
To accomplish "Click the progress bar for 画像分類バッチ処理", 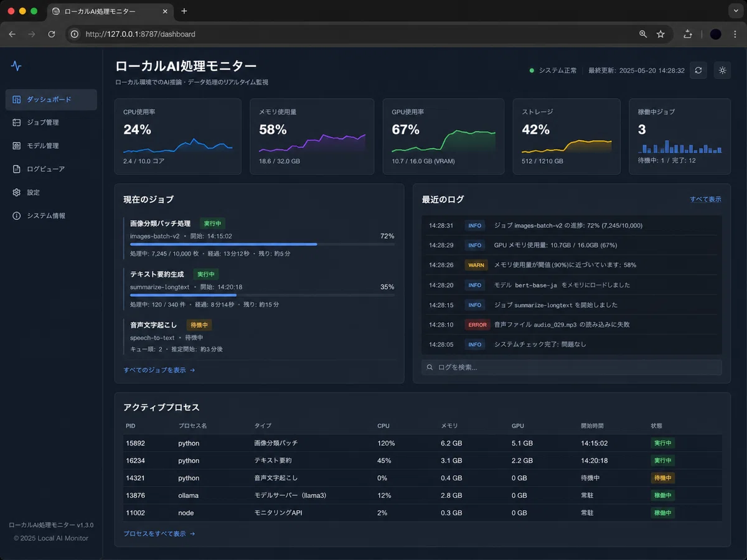I will coord(262,245).
